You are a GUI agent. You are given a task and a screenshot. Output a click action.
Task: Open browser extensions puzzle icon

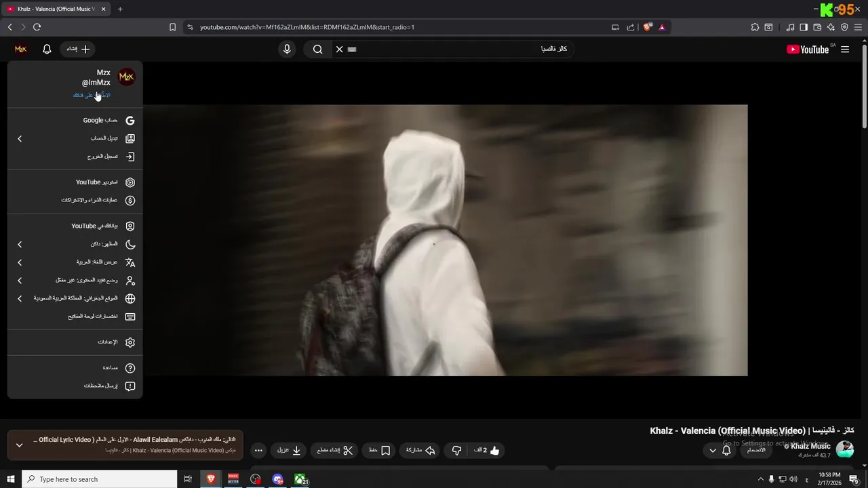coord(755,27)
